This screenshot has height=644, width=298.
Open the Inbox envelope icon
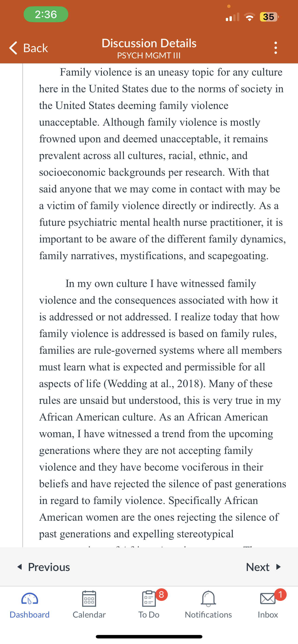coord(268,599)
